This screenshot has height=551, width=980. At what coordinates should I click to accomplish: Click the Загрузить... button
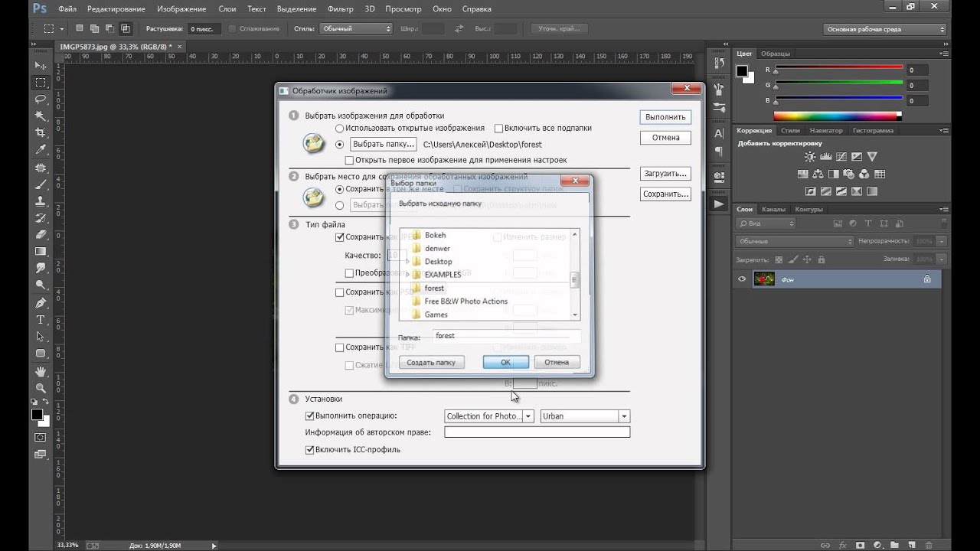(665, 174)
